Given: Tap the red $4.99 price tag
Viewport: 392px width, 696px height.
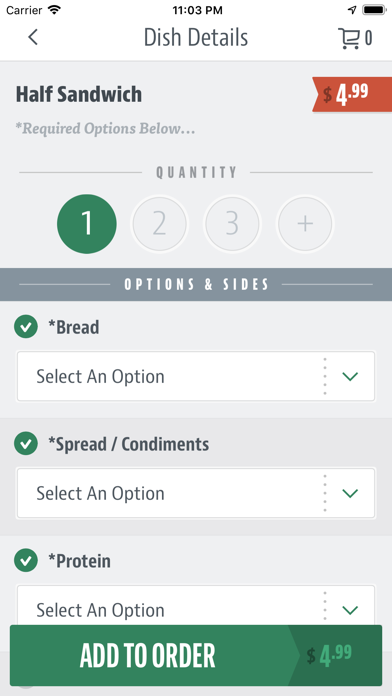Looking at the screenshot, I should [x=352, y=95].
